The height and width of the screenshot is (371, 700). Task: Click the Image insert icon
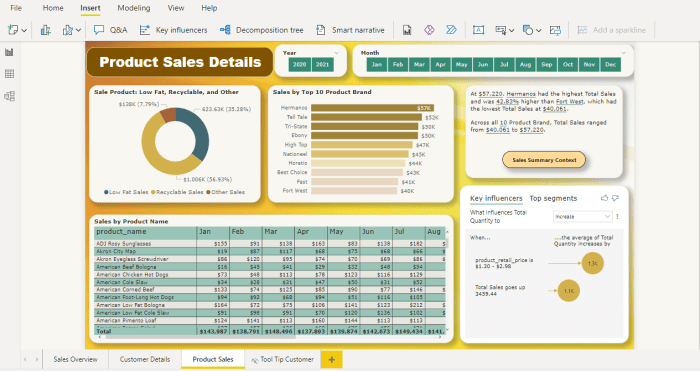point(555,30)
